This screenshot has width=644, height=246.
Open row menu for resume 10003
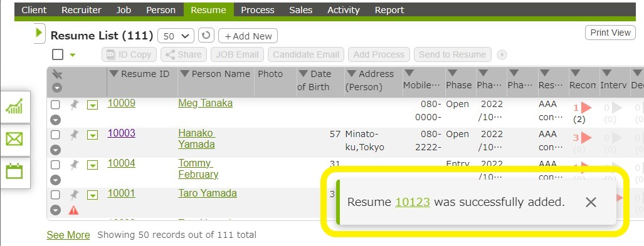click(93, 135)
